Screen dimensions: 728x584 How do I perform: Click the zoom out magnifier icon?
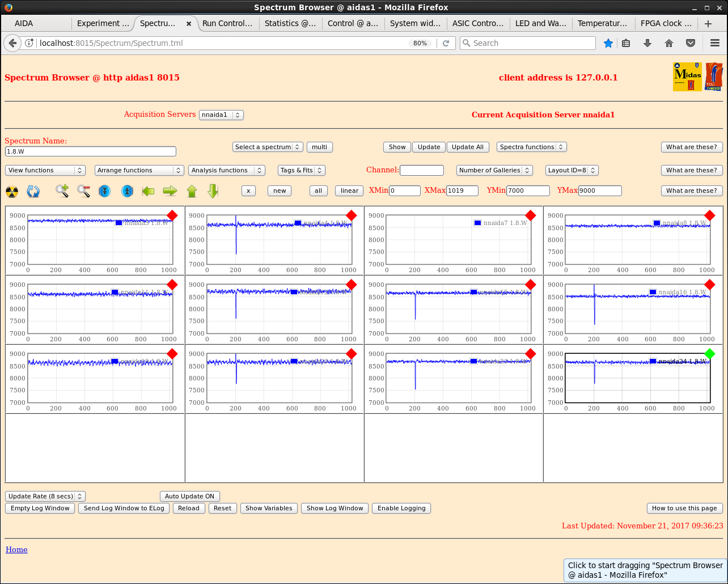(83, 191)
